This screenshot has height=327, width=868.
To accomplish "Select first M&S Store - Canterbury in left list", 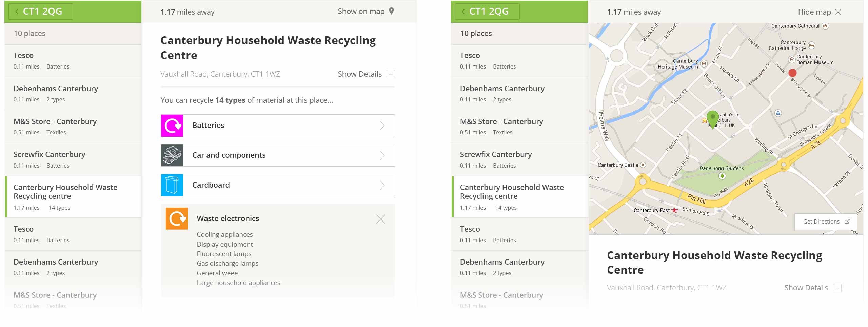I will click(73, 126).
